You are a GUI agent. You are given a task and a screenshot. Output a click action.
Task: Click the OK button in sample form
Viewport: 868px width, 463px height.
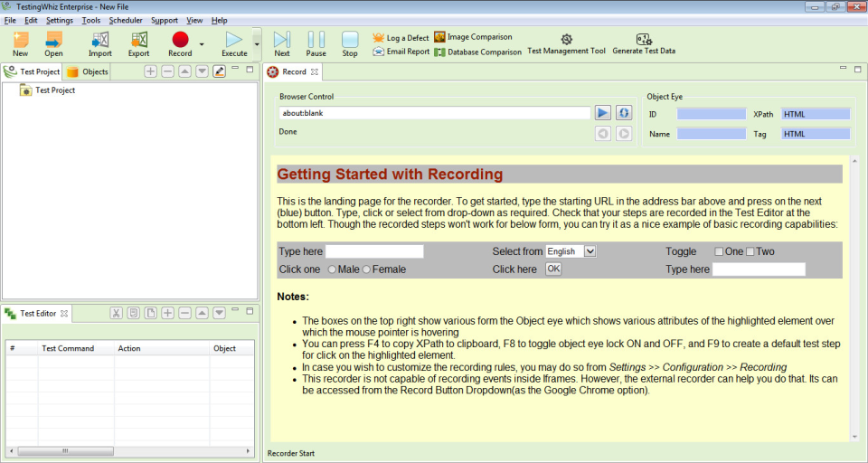553,269
